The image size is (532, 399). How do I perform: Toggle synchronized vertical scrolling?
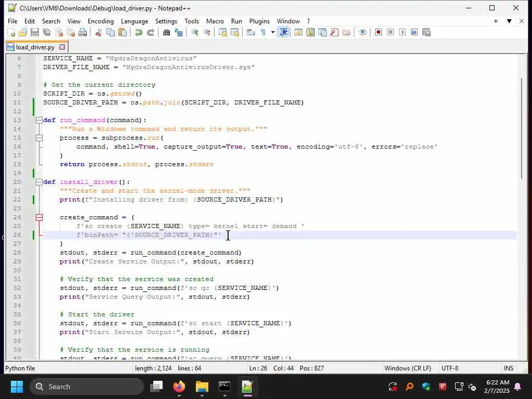(x=222, y=33)
